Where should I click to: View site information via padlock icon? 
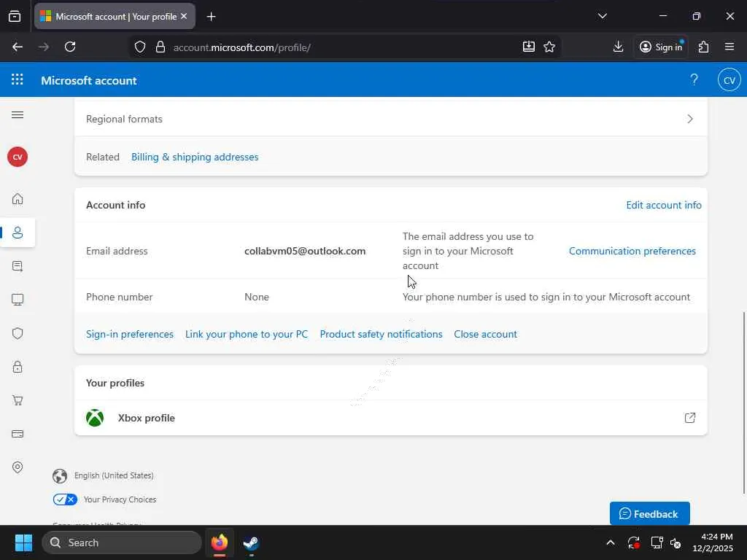(160, 47)
